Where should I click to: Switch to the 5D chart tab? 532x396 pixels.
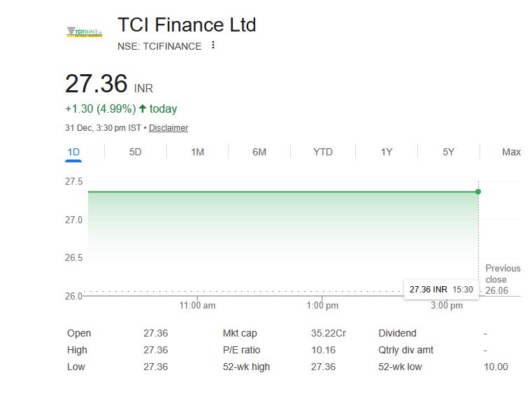[x=136, y=152]
